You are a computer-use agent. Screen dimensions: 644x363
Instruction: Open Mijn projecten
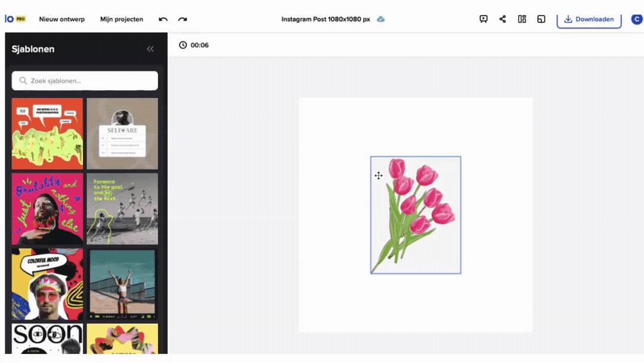point(122,19)
